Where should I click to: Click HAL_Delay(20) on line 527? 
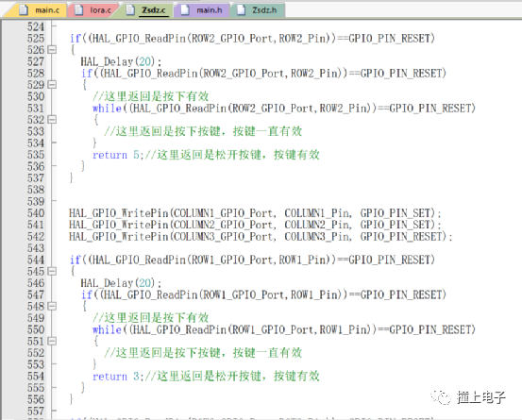[x=121, y=61]
